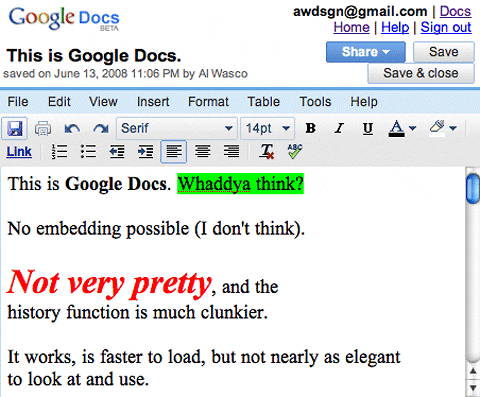The image size is (480, 397).
Task: Open the Help menu in menu bar
Action: pos(364,102)
